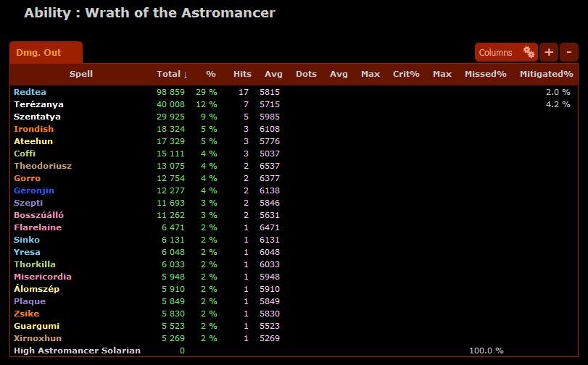The height and width of the screenshot is (365, 588).
Task: Sort by the Hits column header
Action: [x=242, y=74]
